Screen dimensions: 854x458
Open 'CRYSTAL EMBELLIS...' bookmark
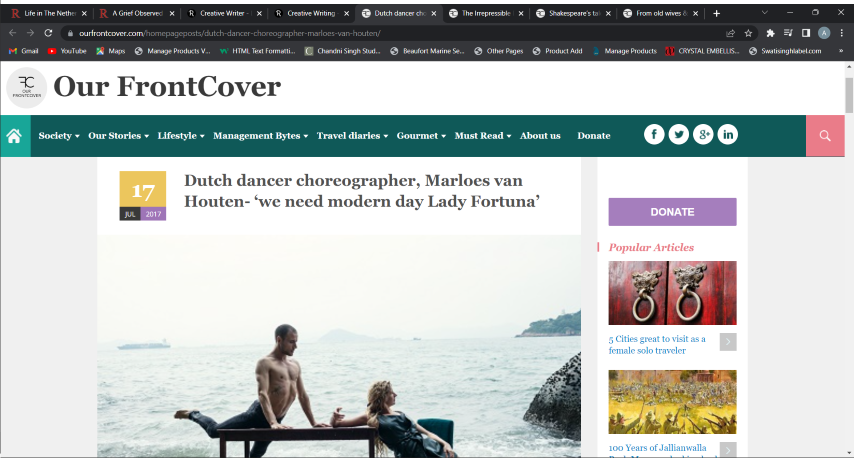click(702, 51)
